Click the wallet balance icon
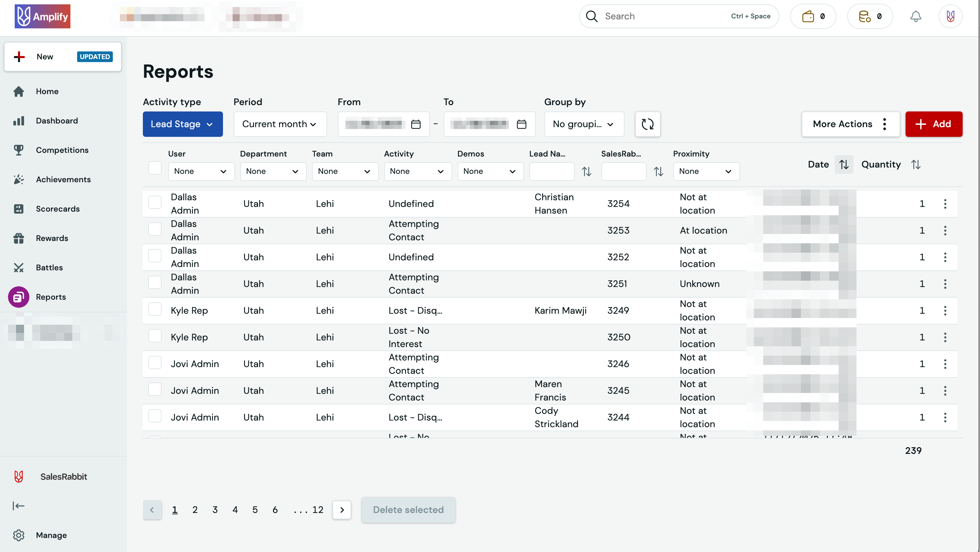The image size is (980, 552). [808, 16]
